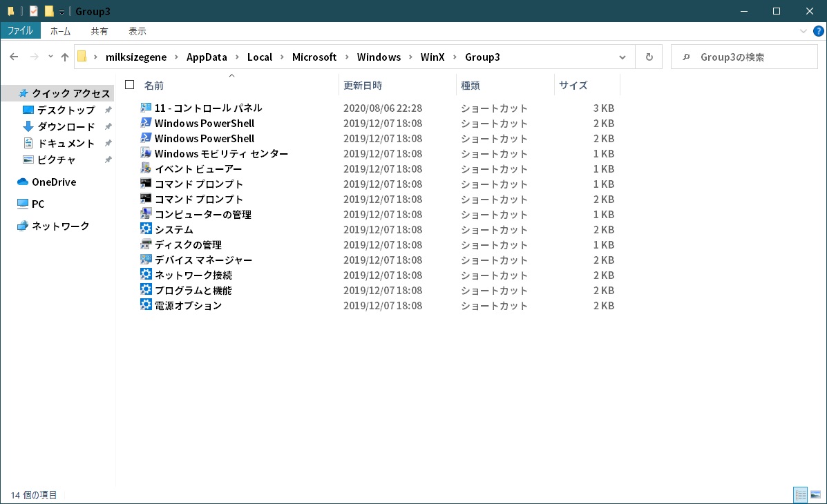Expand the chevron right of AppData breadcrumb
This screenshot has height=504, width=827.
pos(238,57)
